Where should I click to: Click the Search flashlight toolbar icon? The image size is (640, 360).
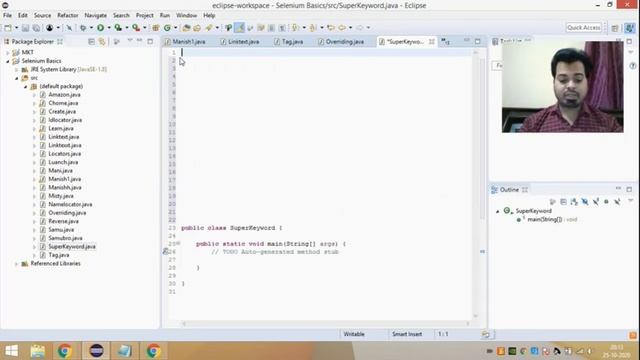coord(209,28)
